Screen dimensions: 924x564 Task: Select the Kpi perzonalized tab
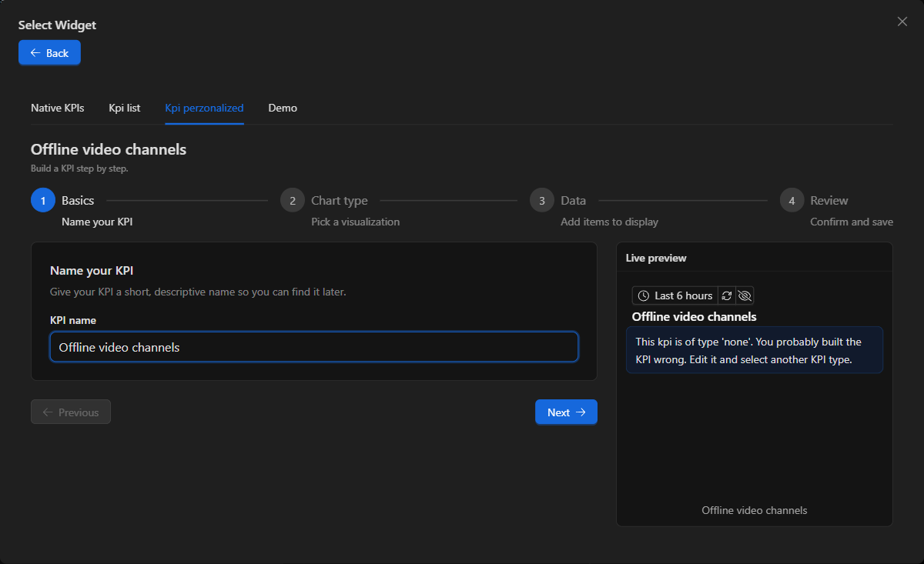204,108
